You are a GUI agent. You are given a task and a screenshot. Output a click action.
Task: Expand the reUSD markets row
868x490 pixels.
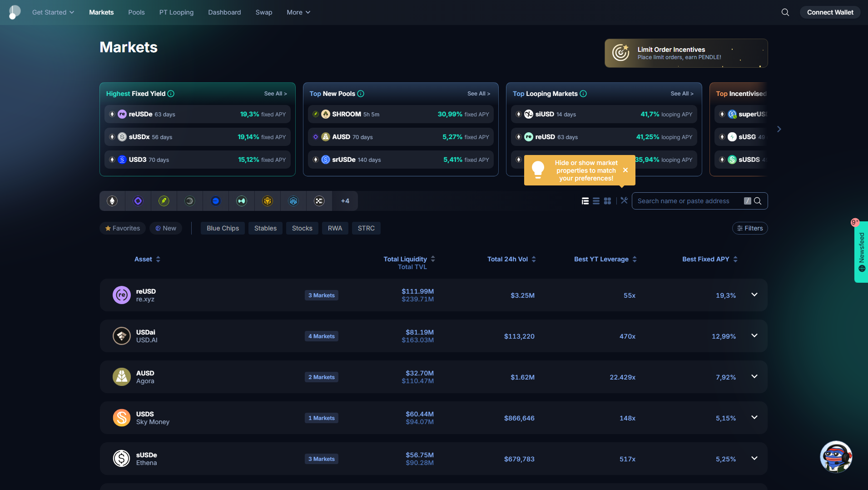coord(754,295)
